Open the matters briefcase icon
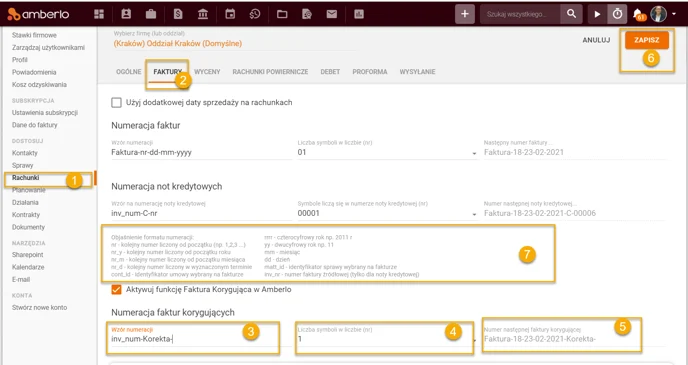 [x=151, y=14]
